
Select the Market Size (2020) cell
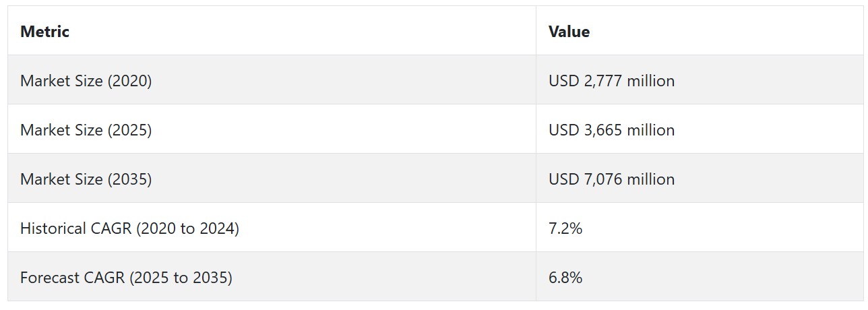pyautogui.click(x=272, y=80)
